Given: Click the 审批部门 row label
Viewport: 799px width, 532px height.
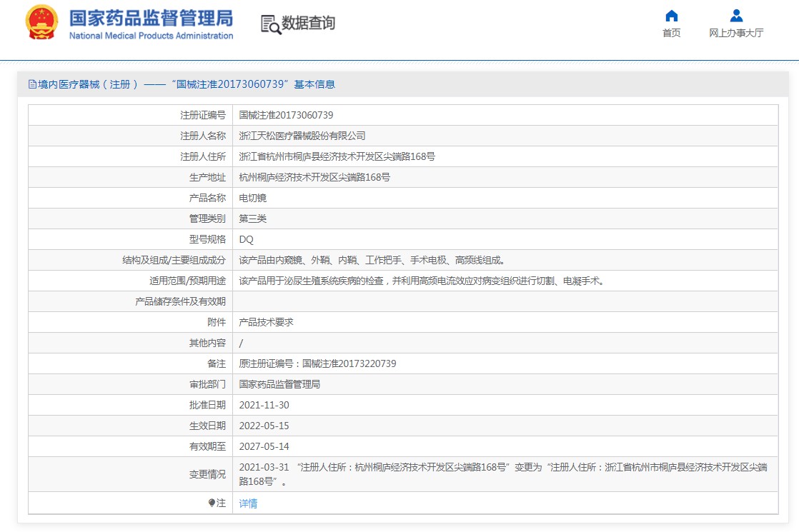Looking at the screenshot, I should 207,384.
